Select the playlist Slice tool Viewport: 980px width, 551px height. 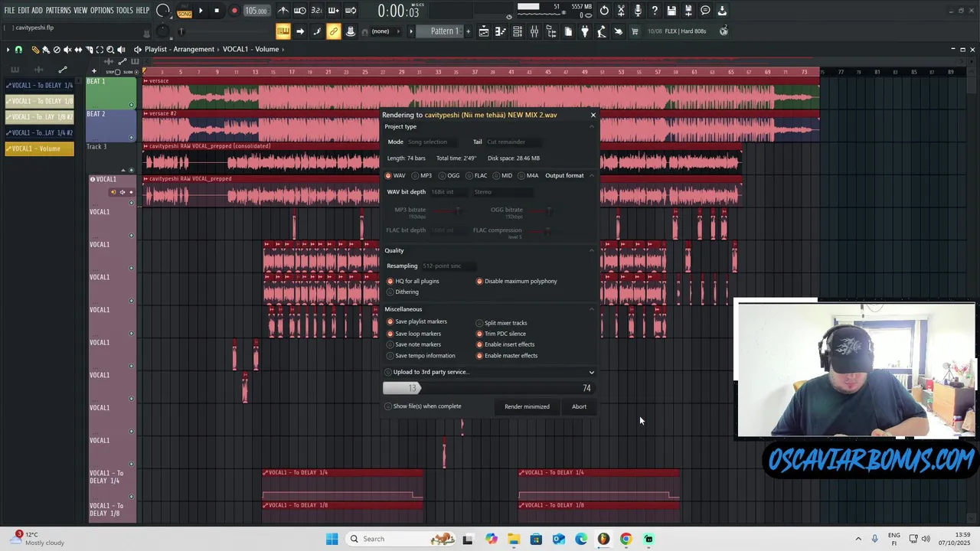point(89,50)
